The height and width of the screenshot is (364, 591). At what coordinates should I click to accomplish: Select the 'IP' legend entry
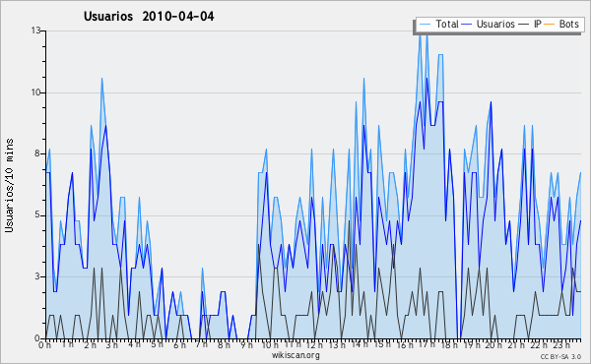(530, 24)
